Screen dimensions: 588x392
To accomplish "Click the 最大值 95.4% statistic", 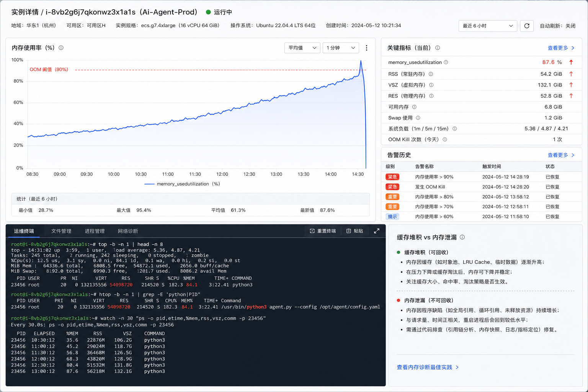I will coord(134,210).
